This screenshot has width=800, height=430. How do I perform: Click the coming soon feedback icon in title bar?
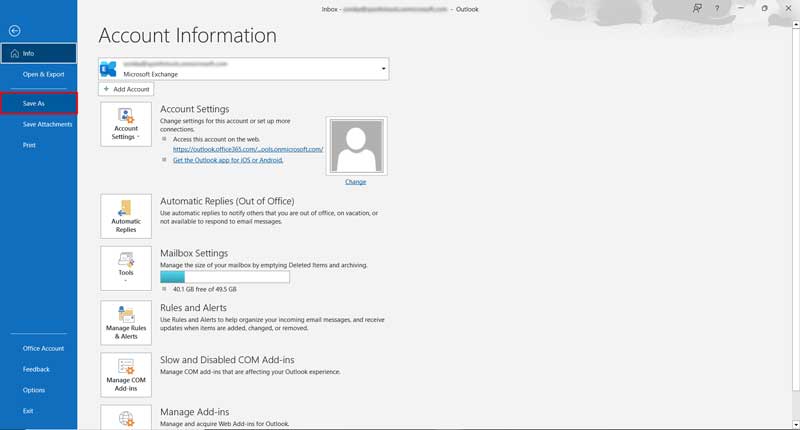[697, 9]
